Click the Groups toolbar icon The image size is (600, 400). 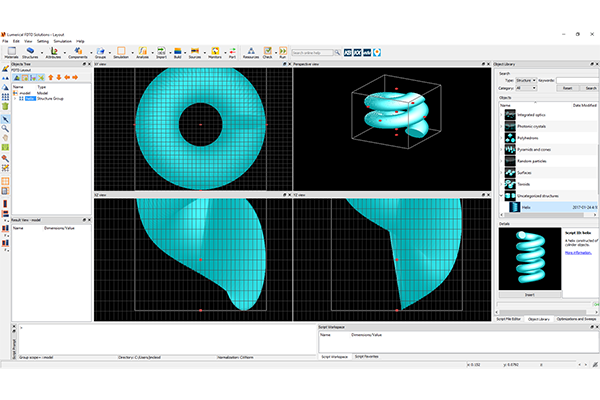click(100, 51)
